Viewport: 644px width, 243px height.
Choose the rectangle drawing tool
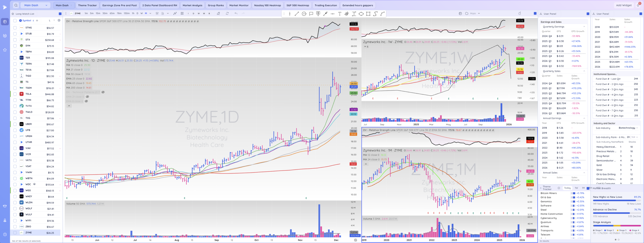pyautogui.click(x=368, y=14)
